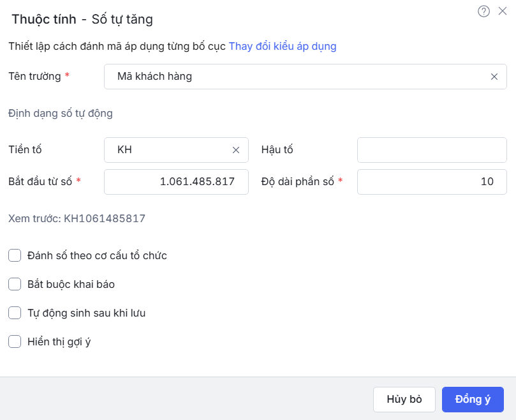The image size is (516, 420).
Task: Clear the Mã khách hàng field value
Action: tap(494, 77)
